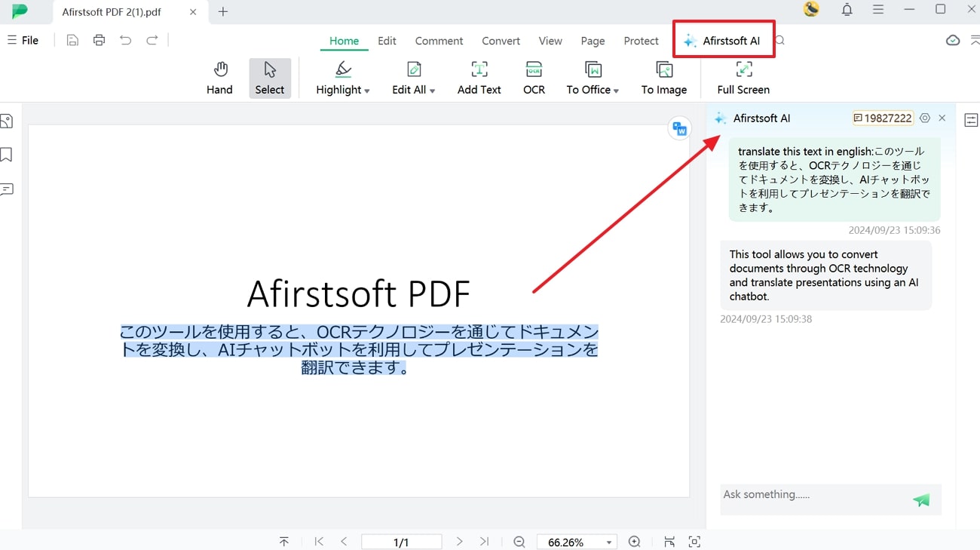Go to the View tab

coord(550,41)
